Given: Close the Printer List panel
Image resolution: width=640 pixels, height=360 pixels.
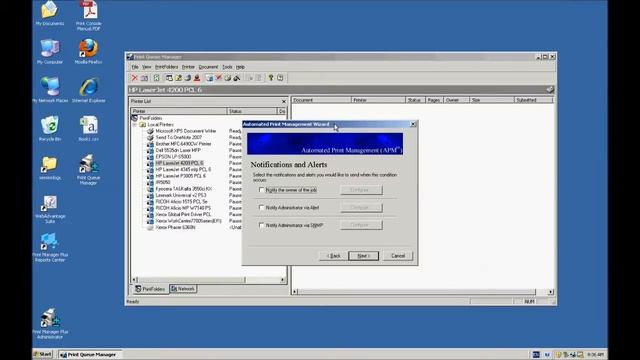Looking at the screenshot, I should (x=284, y=101).
